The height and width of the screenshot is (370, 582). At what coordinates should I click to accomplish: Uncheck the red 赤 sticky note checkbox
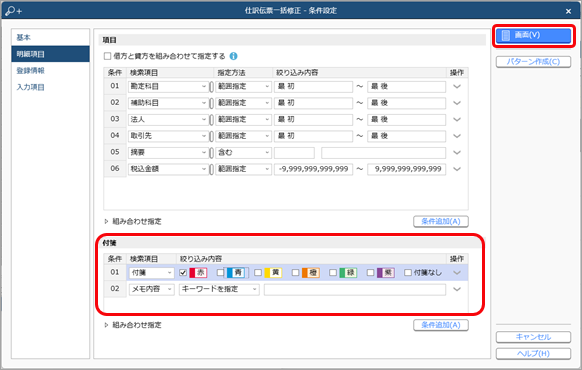pos(183,273)
